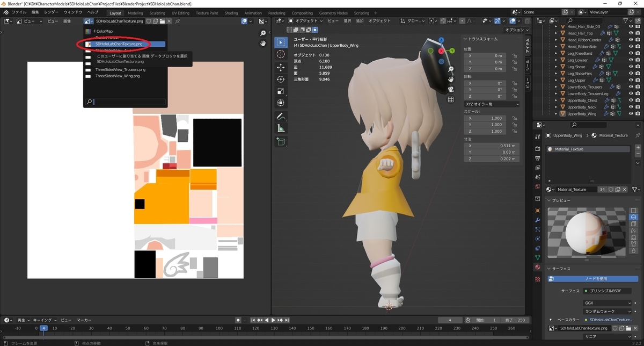Open the オプション dropdown in viewport

517,30
